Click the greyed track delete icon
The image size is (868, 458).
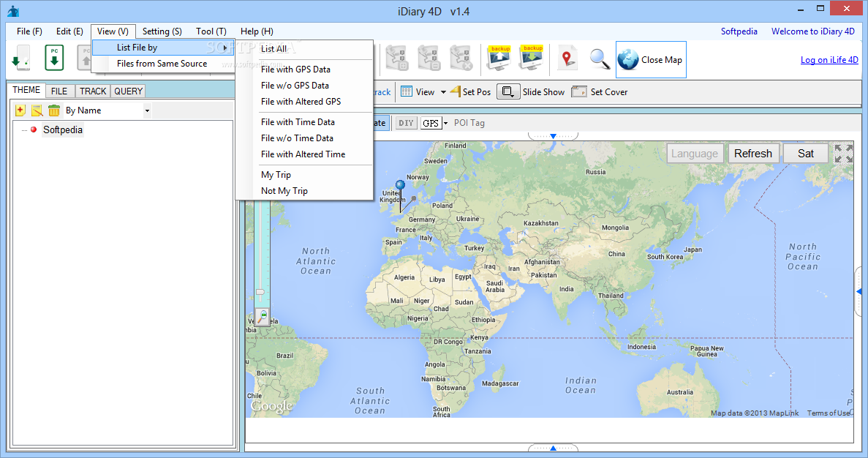coord(461,58)
